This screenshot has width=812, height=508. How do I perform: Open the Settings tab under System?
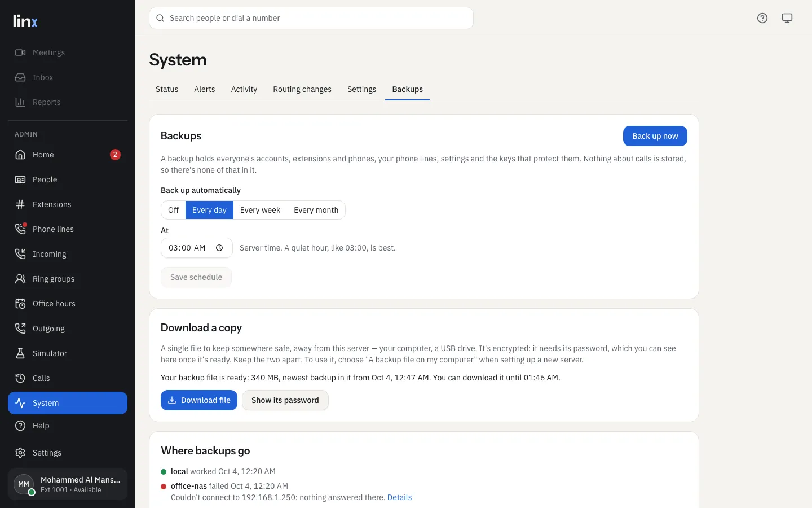(362, 89)
